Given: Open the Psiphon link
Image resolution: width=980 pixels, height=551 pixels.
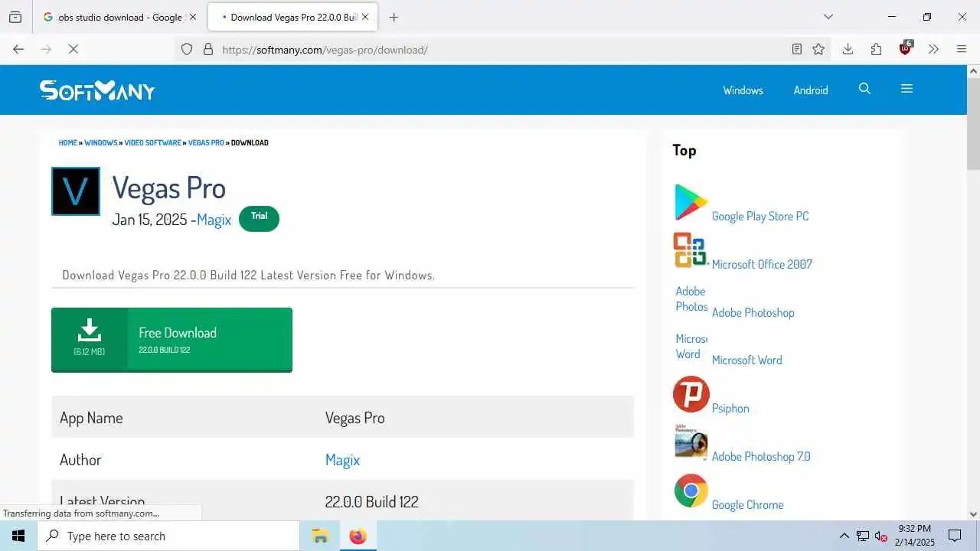Looking at the screenshot, I should 730,408.
